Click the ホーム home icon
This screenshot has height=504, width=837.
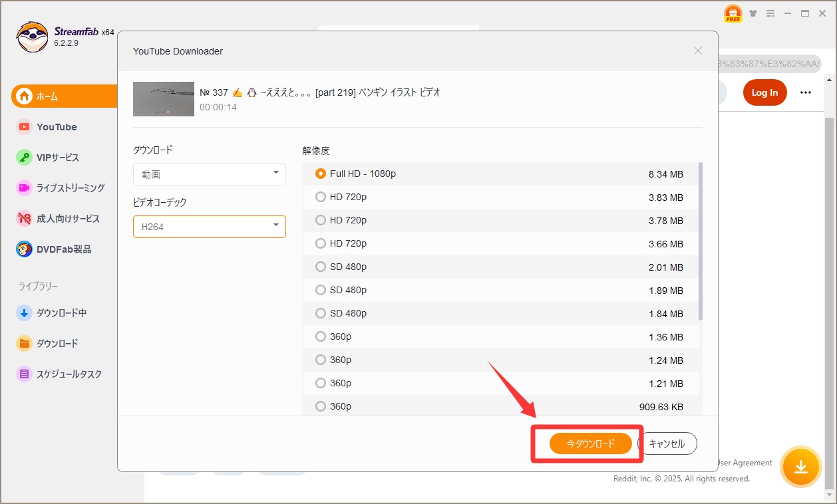pyautogui.click(x=25, y=96)
